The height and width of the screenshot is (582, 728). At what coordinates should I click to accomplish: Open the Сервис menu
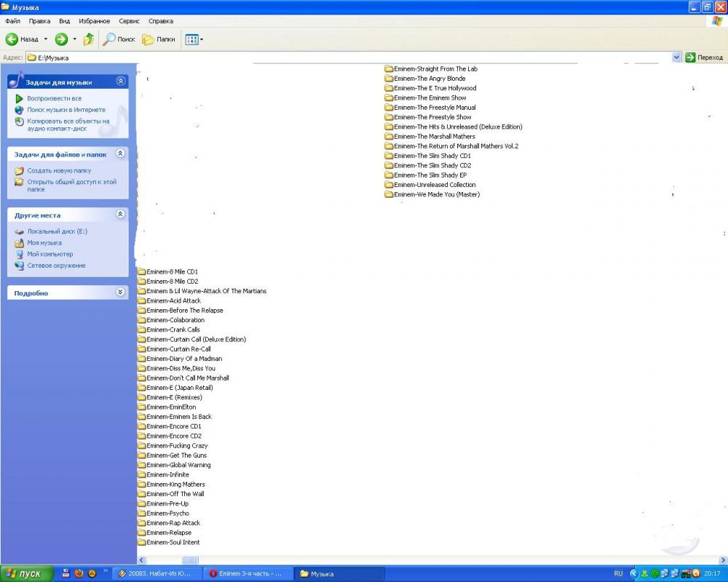coord(129,21)
